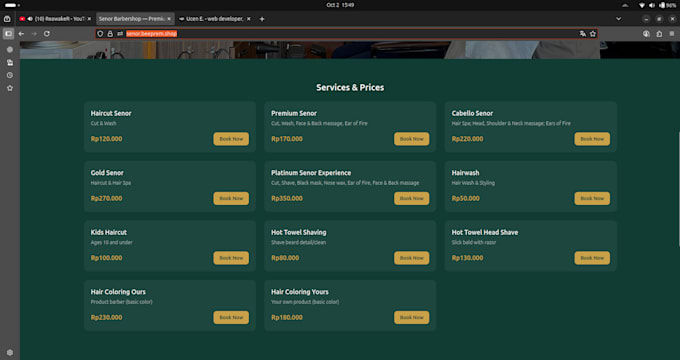Close the Senor Barbershop tab
This screenshot has height=360, width=680.
(169, 19)
